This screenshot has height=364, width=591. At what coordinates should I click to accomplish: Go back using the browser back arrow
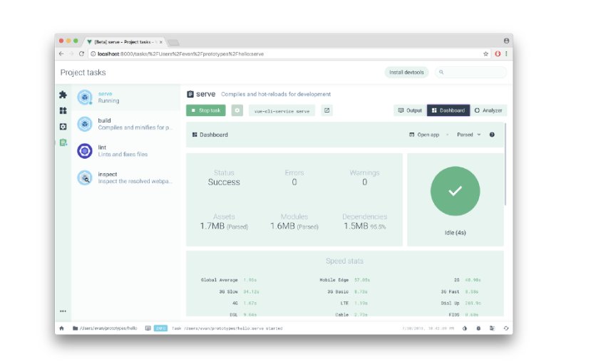pos(61,54)
